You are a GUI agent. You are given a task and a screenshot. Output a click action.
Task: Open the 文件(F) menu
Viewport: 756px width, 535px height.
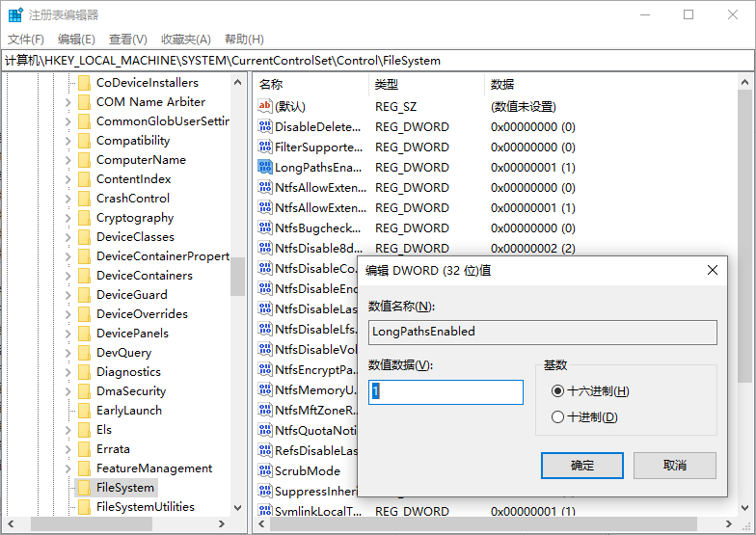click(x=26, y=40)
